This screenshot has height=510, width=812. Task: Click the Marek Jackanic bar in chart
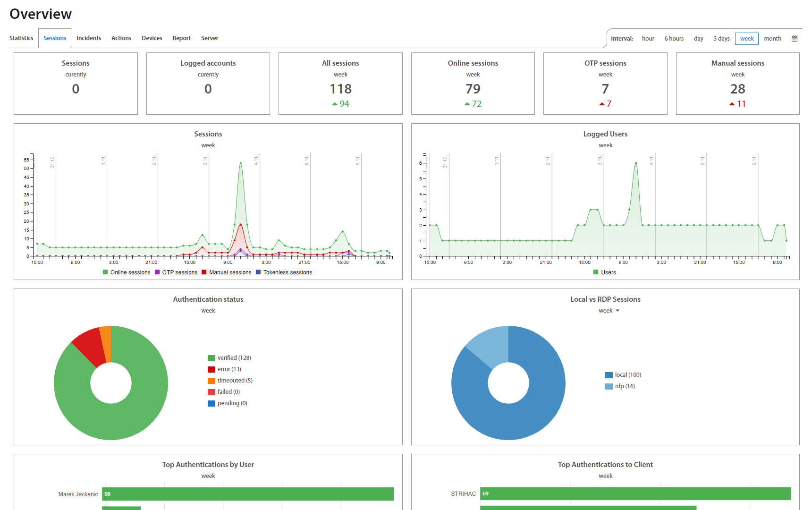(x=247, y=494)
